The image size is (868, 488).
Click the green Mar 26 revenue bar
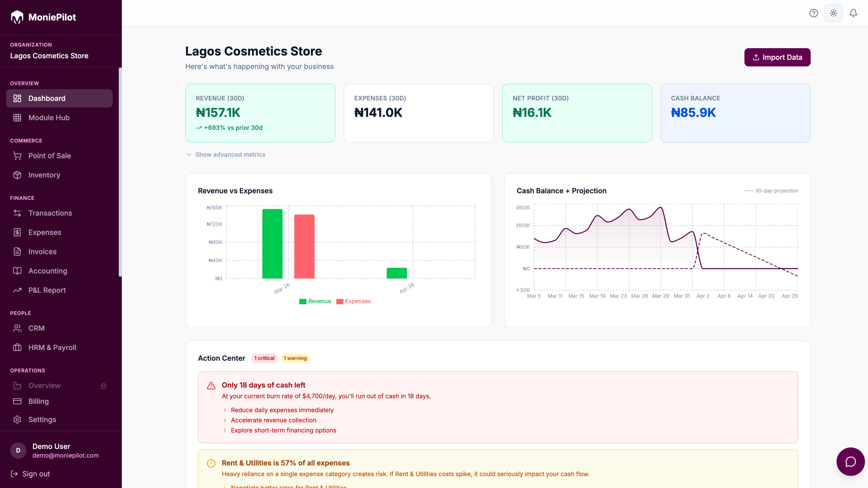coord(272,243)
